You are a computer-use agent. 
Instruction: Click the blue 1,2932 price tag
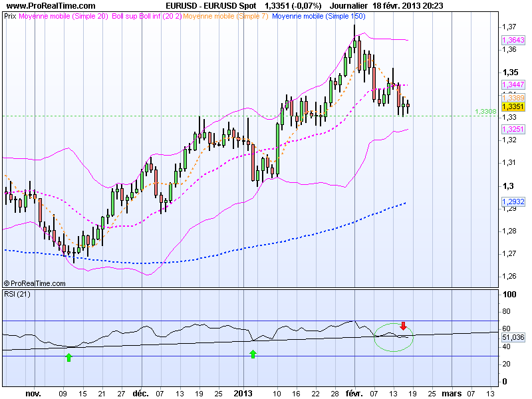(x=513, y=201)
